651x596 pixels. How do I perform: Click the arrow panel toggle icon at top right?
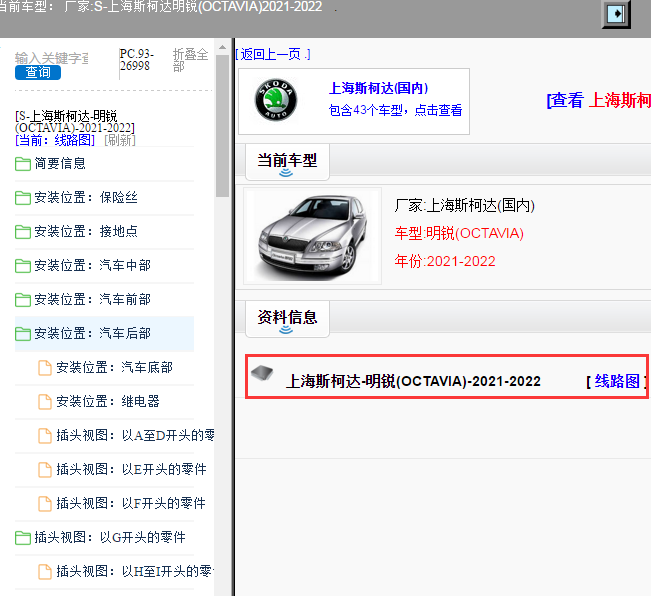click(x=616, y=14)
